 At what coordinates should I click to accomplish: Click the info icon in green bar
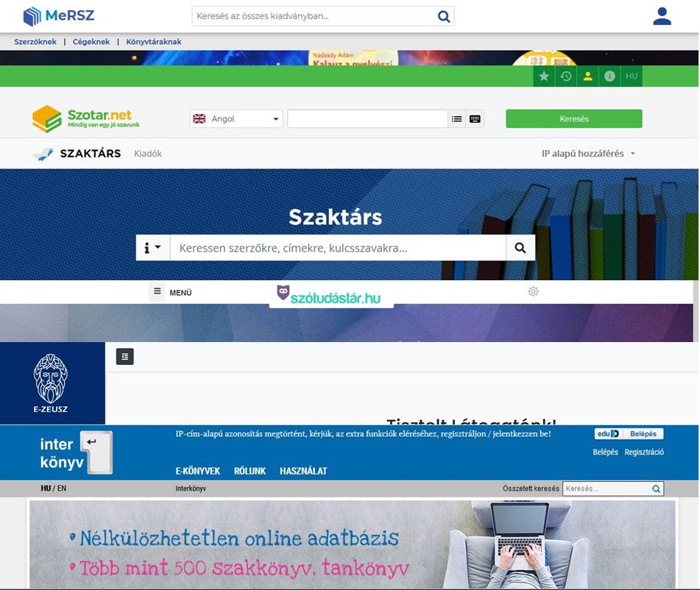pos(609,77)
